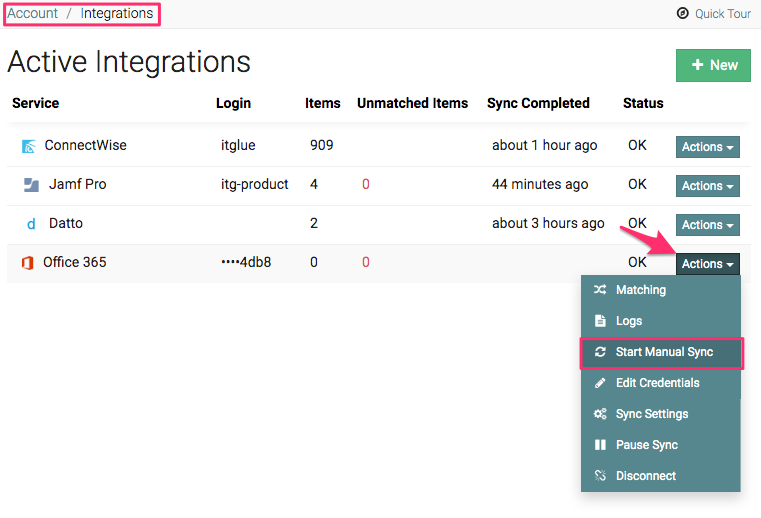
Task: Go to Account breadcrumb link
Action: point(33,14)
